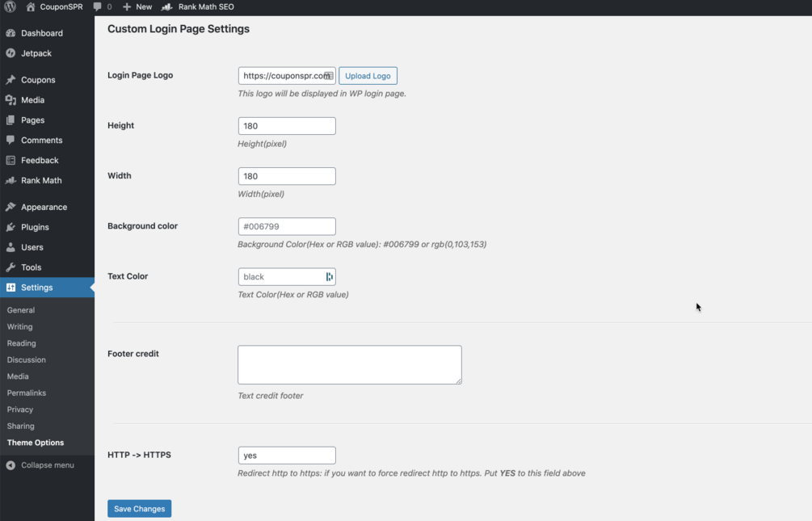Click the Plugins icon in sidebar
812x521 pixels.
[11, 227]
